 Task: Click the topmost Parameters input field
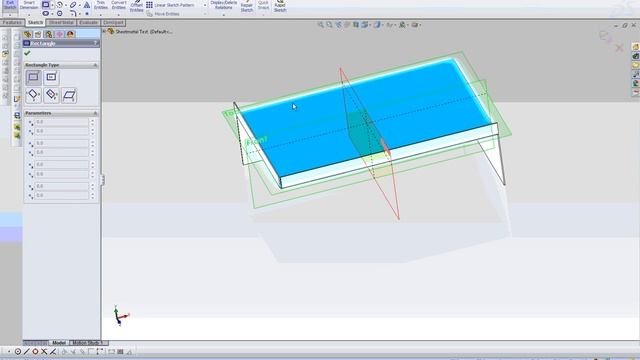coord(61,122)
